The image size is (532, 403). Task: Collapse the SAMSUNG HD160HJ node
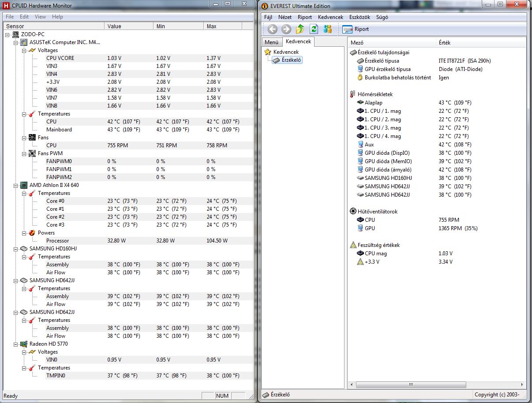click(16, 249)
